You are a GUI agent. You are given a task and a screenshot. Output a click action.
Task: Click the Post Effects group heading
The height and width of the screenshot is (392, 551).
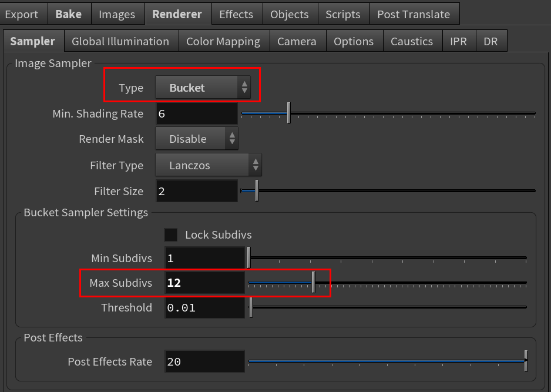point(53,337)
